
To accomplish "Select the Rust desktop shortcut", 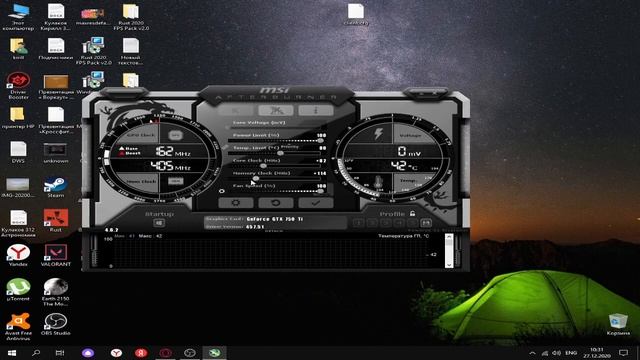I will tap(56, 221).
